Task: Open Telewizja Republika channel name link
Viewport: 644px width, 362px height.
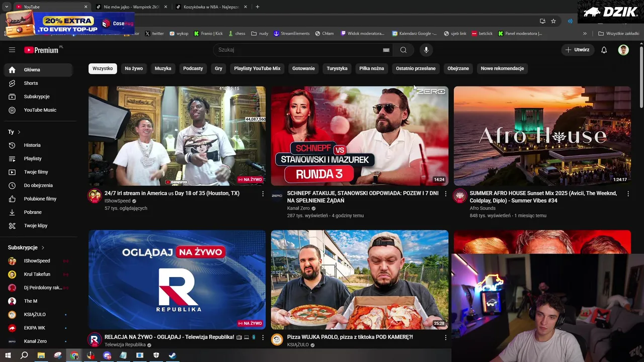Action: tap(125, 345)
